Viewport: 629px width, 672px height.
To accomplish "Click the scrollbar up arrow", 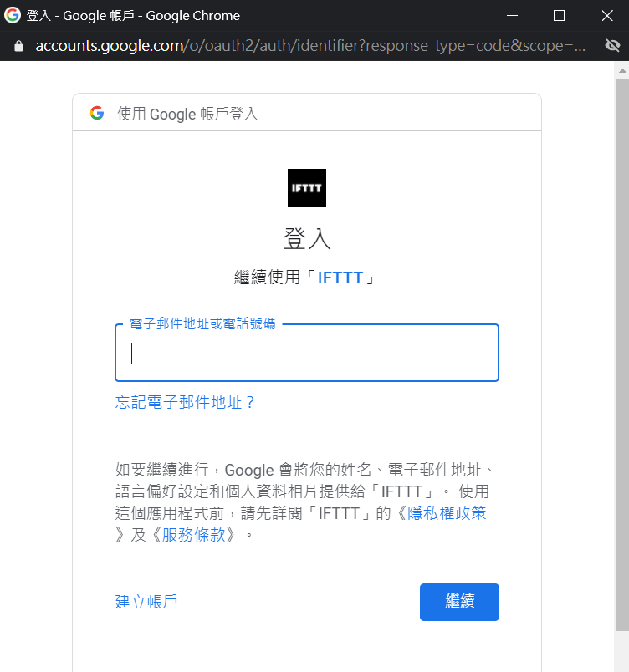I will 622,71.
